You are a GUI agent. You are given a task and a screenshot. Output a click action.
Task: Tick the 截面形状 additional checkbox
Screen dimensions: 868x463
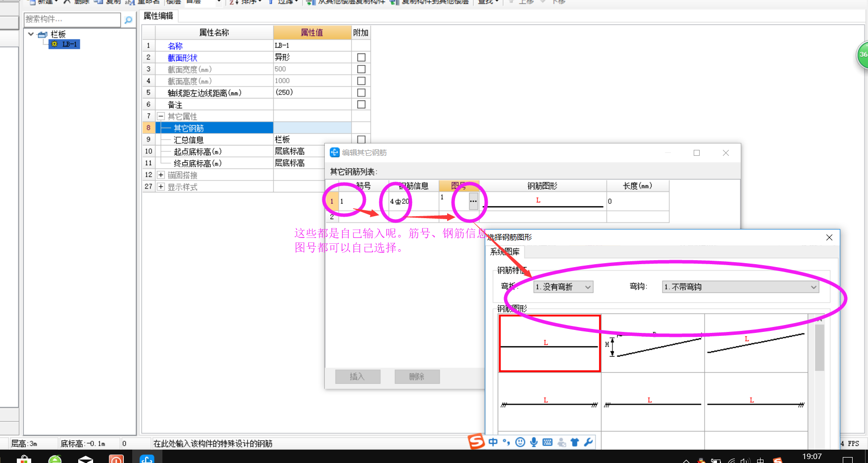tap(361, 57)
